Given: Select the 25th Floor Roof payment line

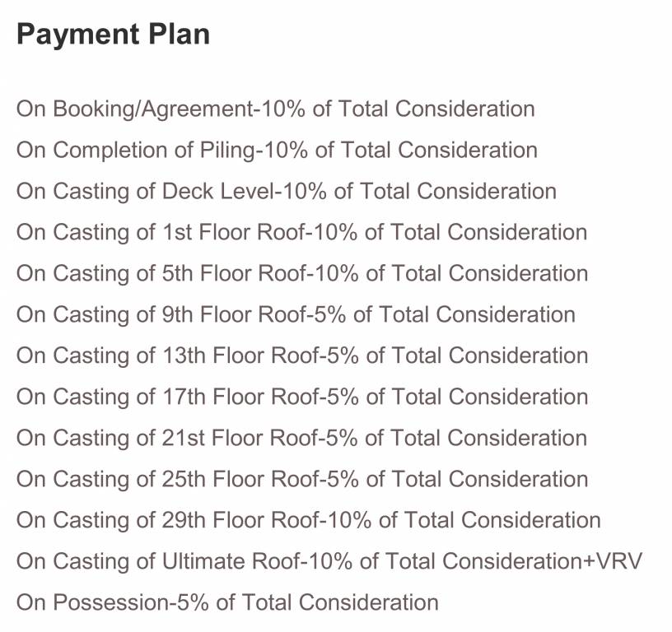Looking at the screenshot, I should tap(301, 479).
